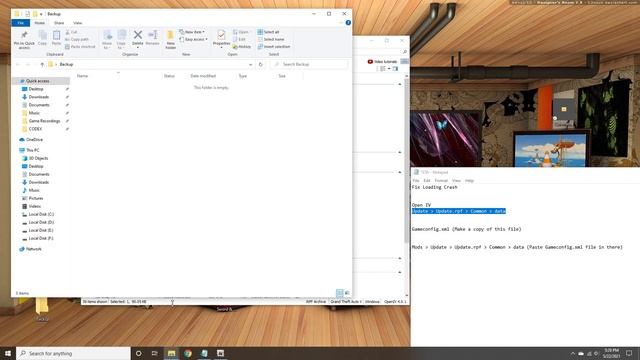Click the search magnifier in OpenIV window
The width and height of the screenshot is (640, 360).
(404, 52)
